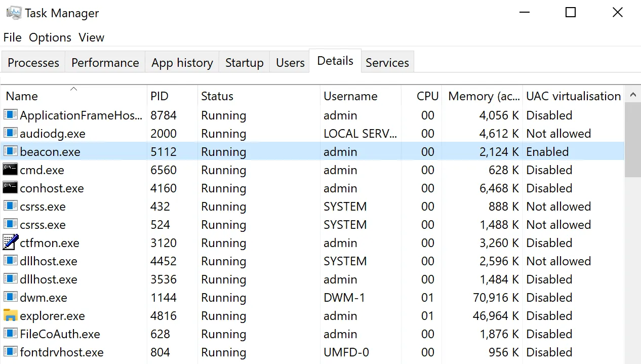641x364 pixels.
Task: Click icon of csrss.exe PID 524
Action: [x=11, y=224]
